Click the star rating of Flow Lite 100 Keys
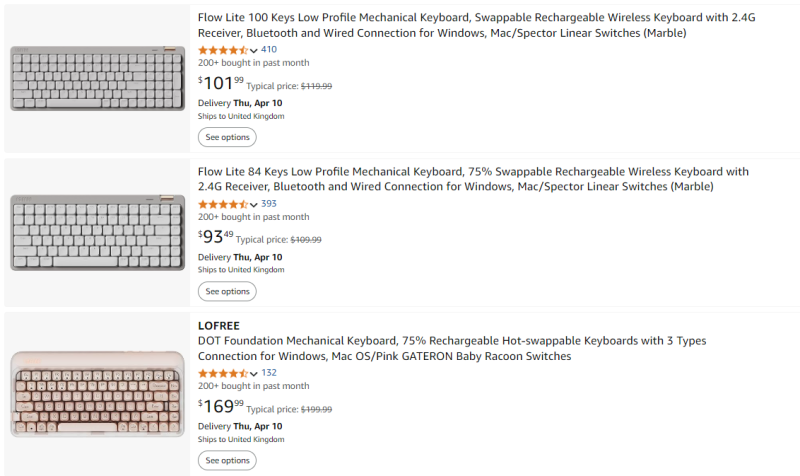The image size is (800, 476). 223,50
